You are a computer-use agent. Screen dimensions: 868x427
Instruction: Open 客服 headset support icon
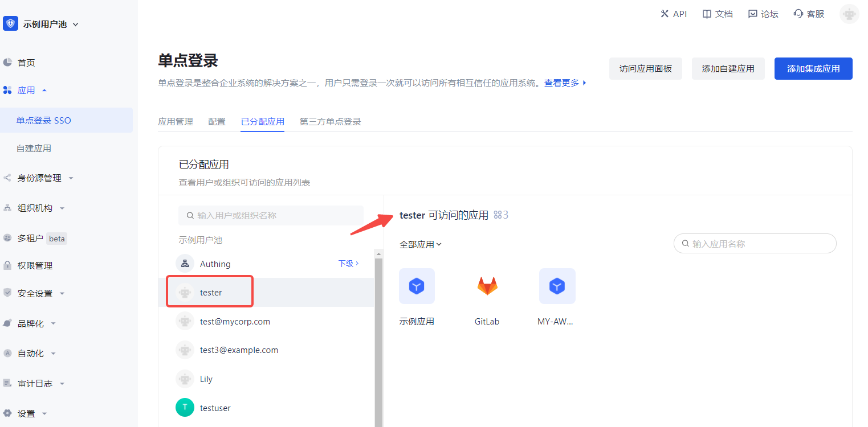tap(798, 14)
